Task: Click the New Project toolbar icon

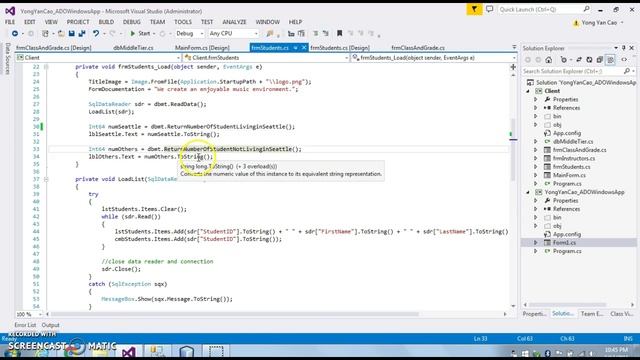Action: coord(45,33)
